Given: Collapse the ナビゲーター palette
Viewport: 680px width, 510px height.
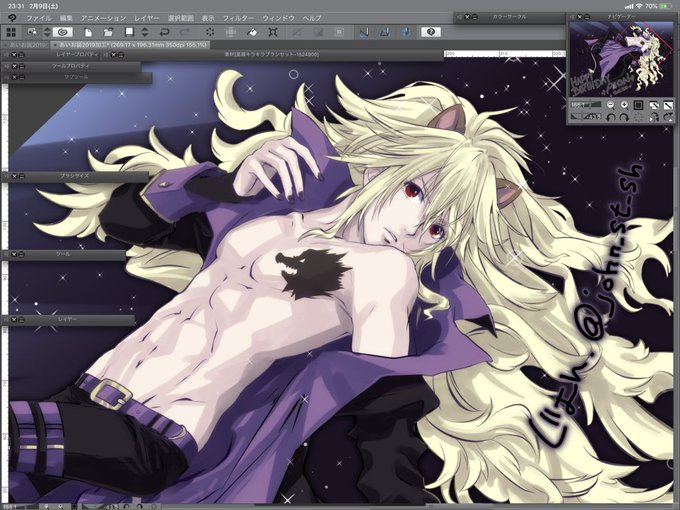Looking at the screenshot, I should (588, 17).
